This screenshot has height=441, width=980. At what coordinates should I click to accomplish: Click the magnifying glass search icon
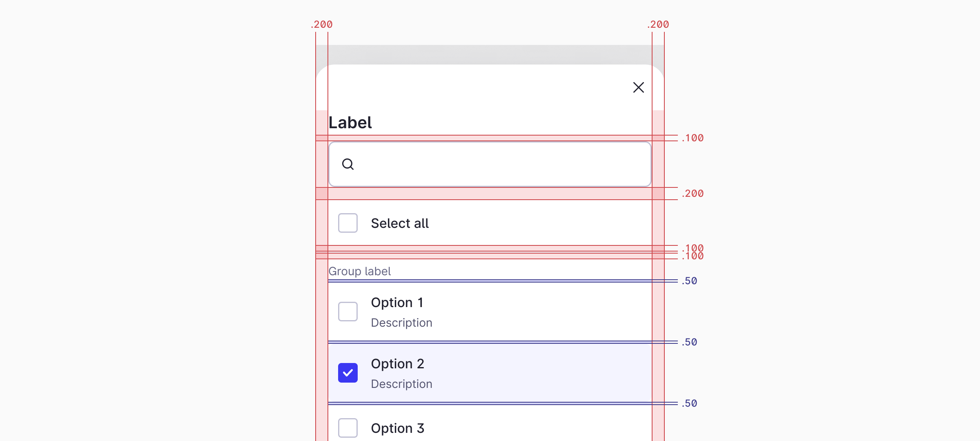[x=347, y=164]
